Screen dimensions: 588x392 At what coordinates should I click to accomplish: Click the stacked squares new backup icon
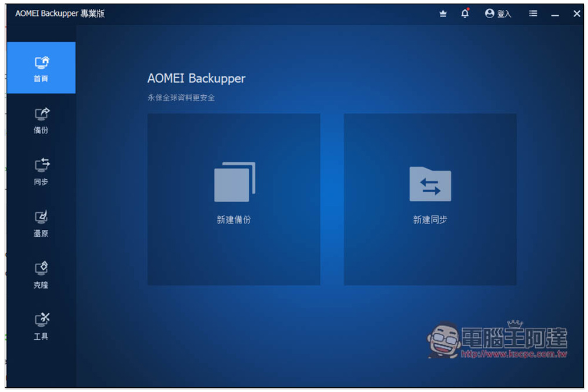[234, 182]
